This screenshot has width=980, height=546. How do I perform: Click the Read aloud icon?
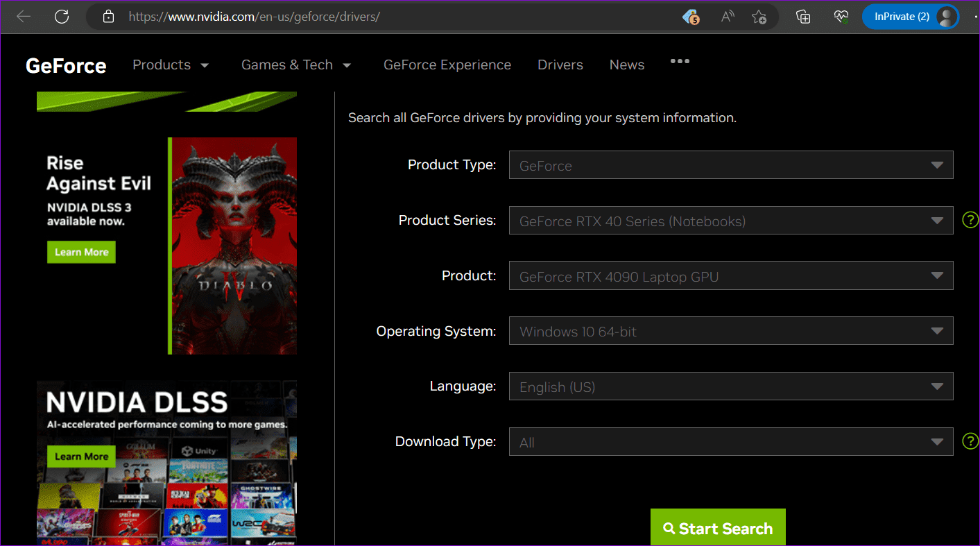727,17
